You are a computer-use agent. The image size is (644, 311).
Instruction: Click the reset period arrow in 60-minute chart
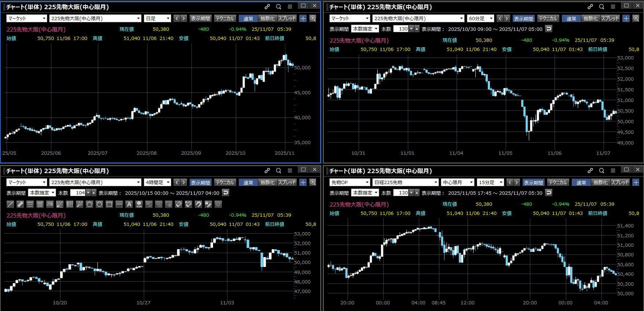[x=549, y=29]
